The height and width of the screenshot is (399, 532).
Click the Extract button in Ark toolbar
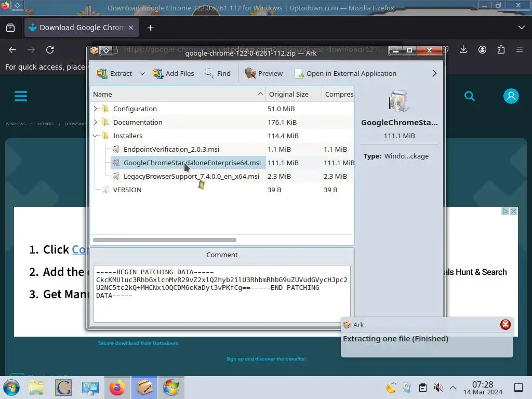pos(114,73)
